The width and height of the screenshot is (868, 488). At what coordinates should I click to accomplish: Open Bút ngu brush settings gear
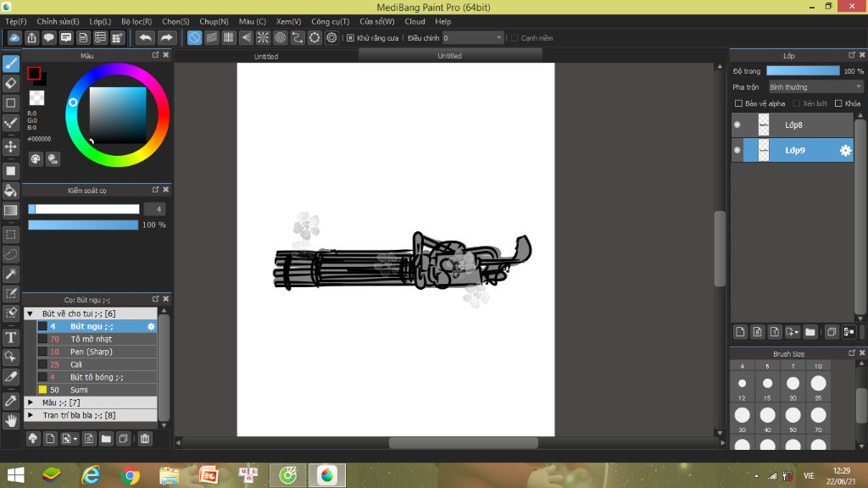[x=151, y=326]
